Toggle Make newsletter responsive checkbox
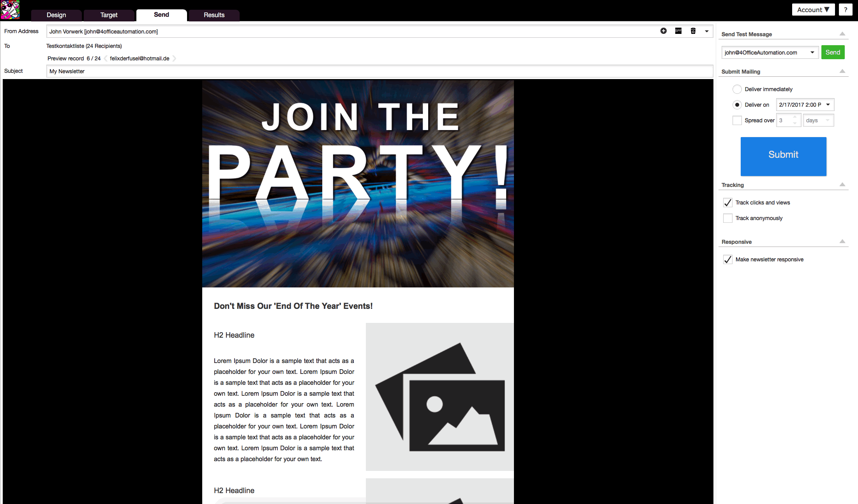Viewport: 858px width, 504px height. 728,259
